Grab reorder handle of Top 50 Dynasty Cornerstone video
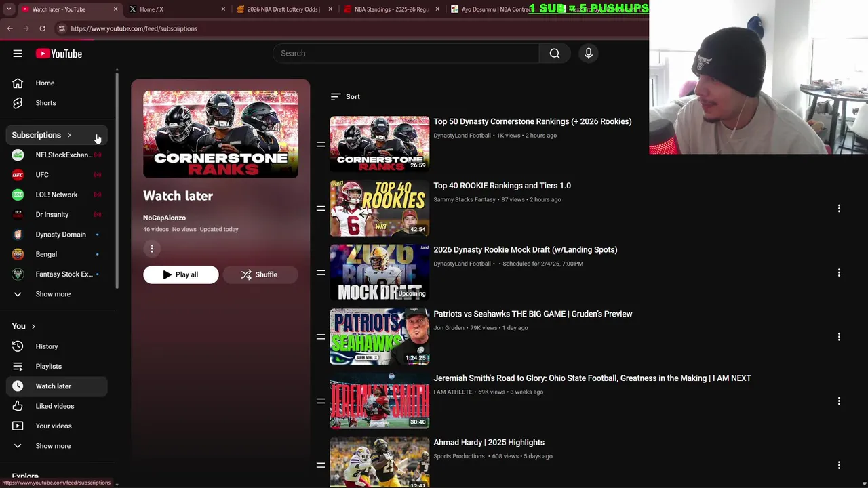Image resolution: width=868 pixels, height=488 pixels. point(321,144)
